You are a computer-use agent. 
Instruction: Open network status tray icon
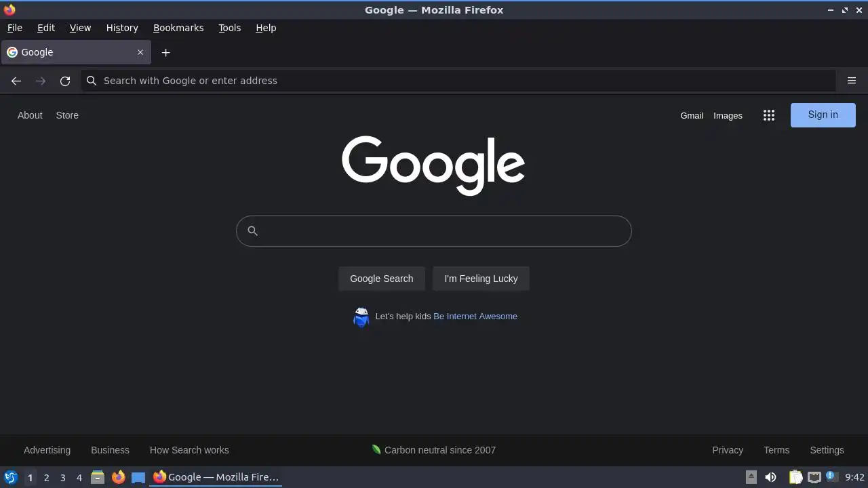814,477
